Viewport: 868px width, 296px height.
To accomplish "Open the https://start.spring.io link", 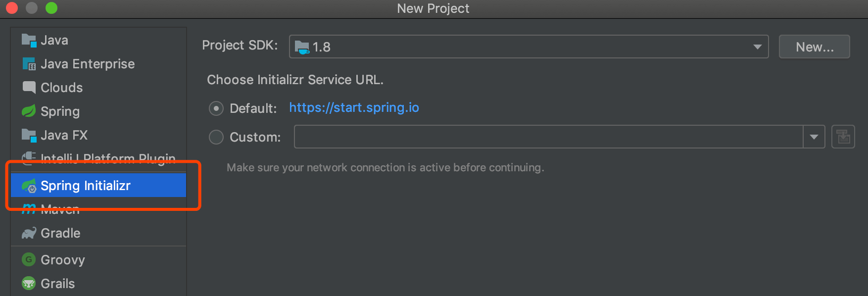I will [x=353, y=107].
